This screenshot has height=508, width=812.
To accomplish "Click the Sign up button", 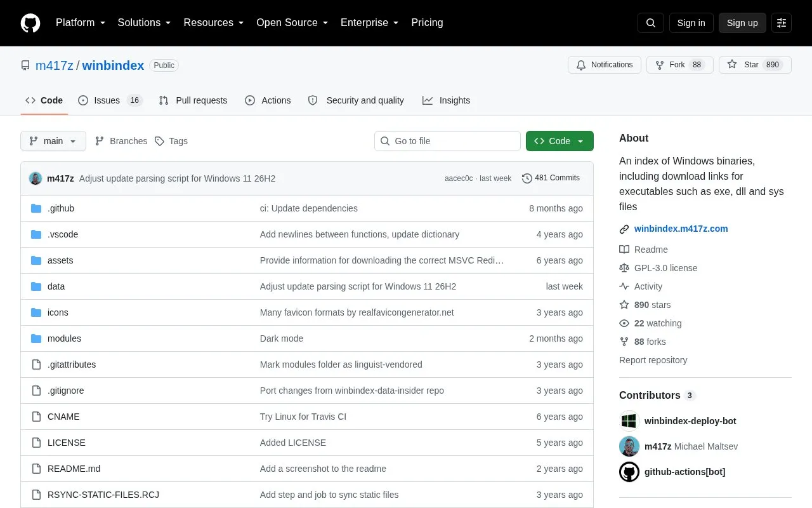I will pyautogui.click(x=742, y=23).
